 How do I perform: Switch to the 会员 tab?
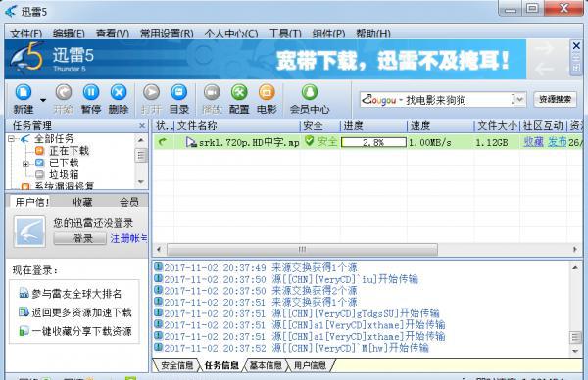[x=129, y=202]
